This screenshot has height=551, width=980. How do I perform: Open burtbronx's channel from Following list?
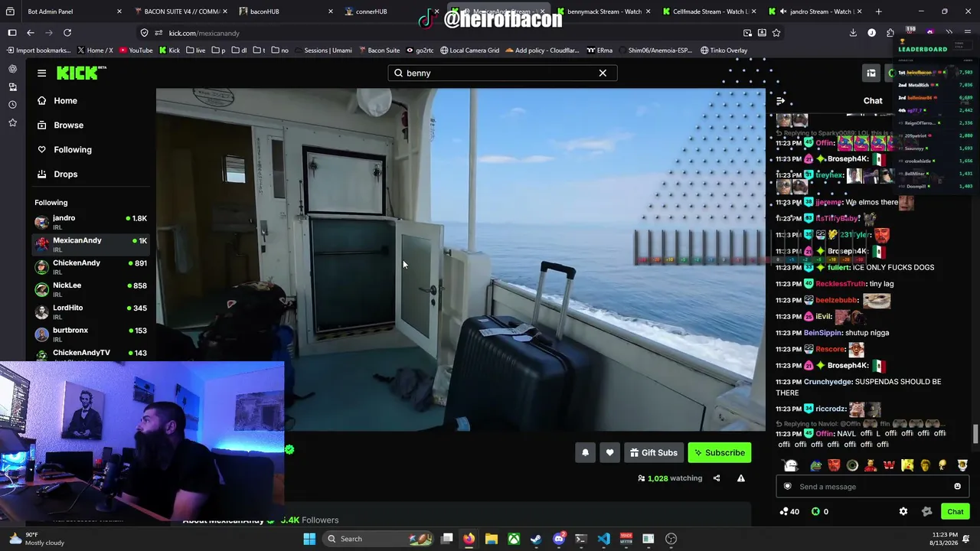tap(90, 334)
